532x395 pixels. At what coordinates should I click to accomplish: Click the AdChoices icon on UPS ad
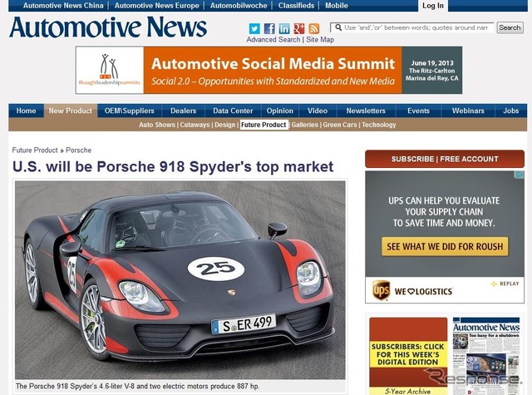[520, 175]
